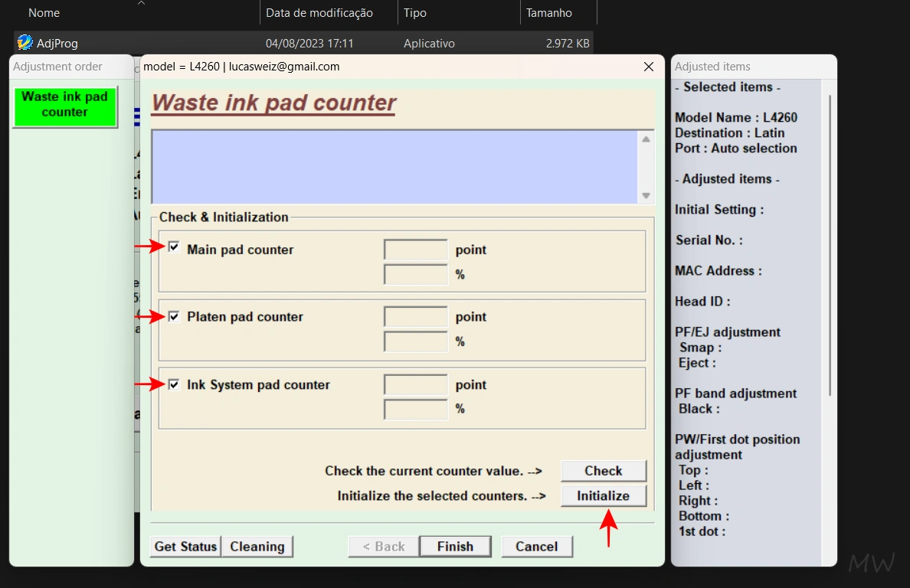Screen dimensions: 910x588
Task: Close the Waste ink pad counter dialog
Action: coord(649,67)
